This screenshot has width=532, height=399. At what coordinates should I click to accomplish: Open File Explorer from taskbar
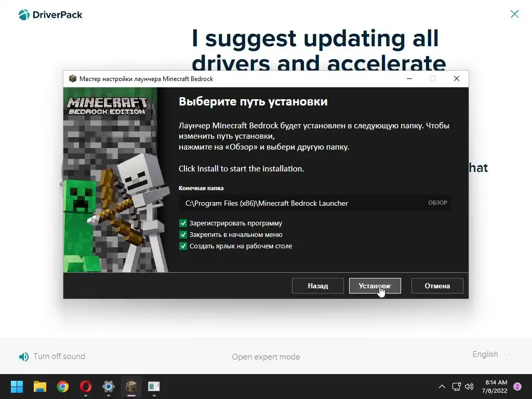(x=39, y=387)
